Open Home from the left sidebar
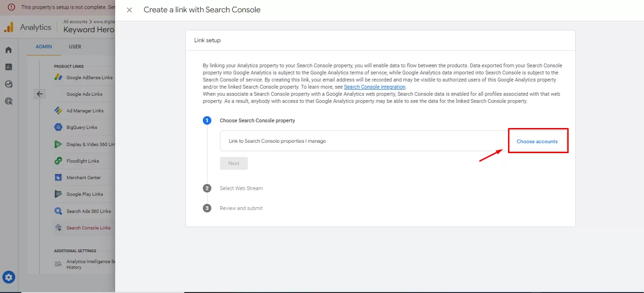The image size is (644, 293). [x=9, y=50]
